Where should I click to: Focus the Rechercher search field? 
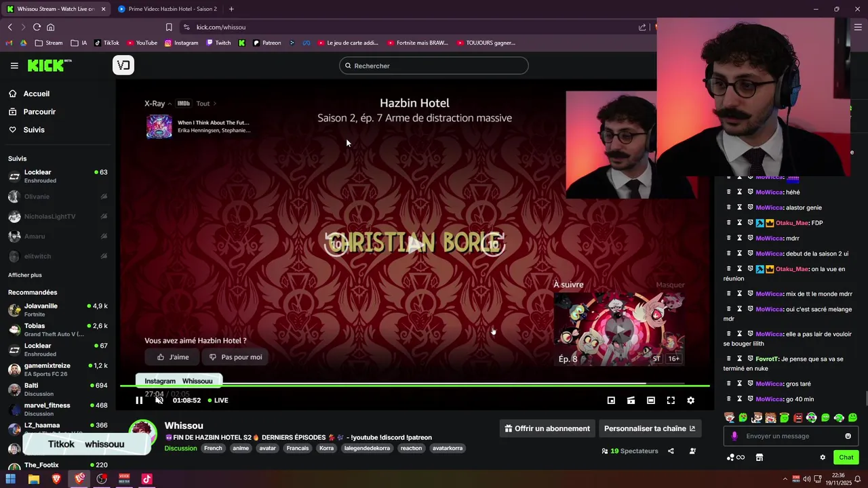(x=434, y=66)
